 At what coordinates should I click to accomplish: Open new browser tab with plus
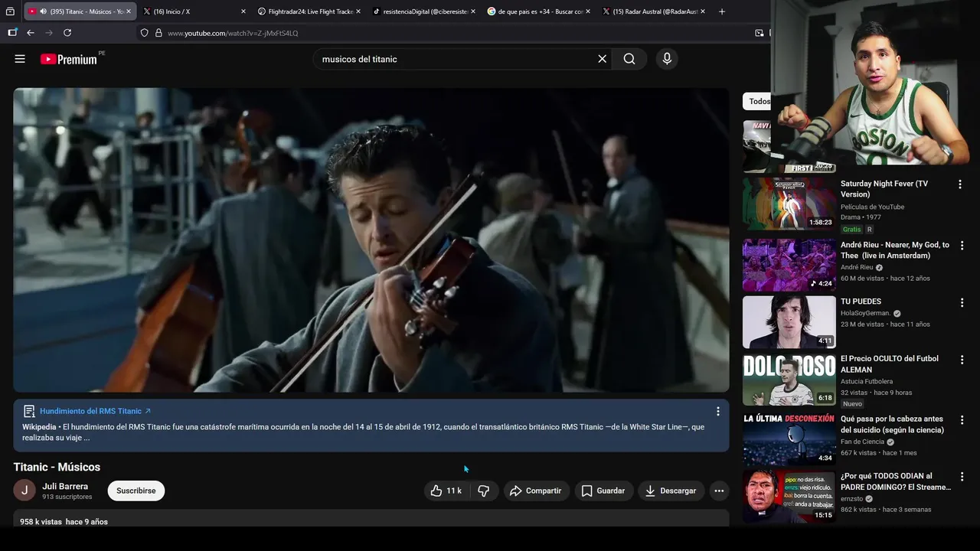(721, 11)
